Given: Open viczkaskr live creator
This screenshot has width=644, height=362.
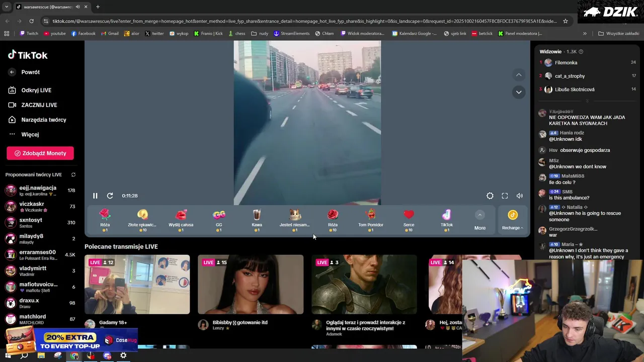Looking at the screenshot, I should [x=40, y=207].
